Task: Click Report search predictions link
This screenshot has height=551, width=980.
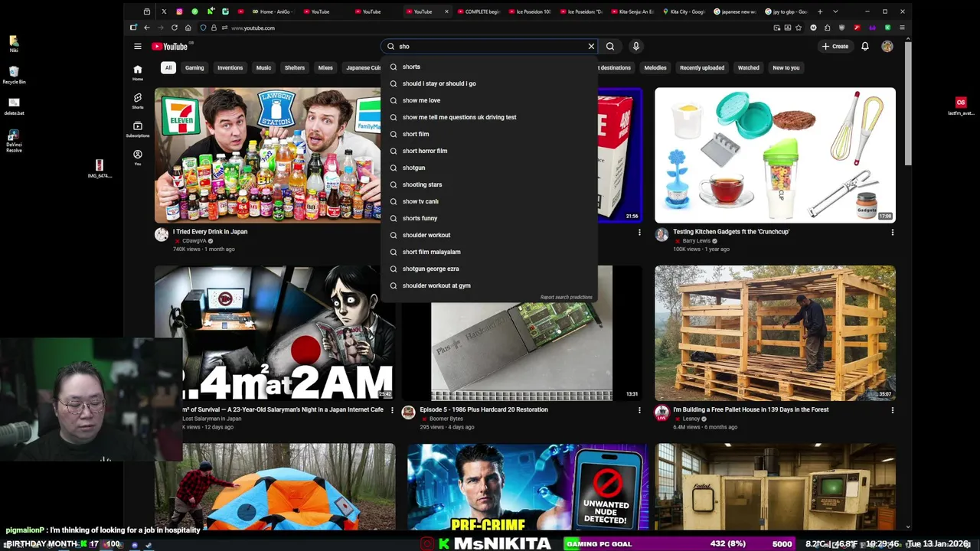Action: (x=567, y=297)
